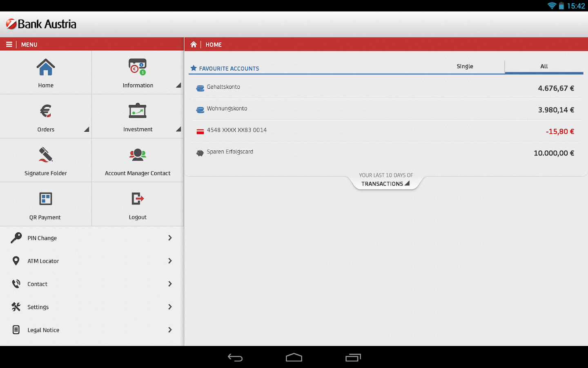The width and height of the screenshot is (588, 368).
Task: Tap the MENU header label
Action: point(29,45)
